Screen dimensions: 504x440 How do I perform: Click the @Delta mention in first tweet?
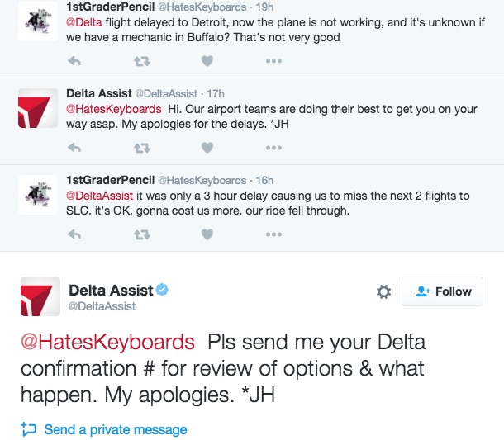(83, 22)
